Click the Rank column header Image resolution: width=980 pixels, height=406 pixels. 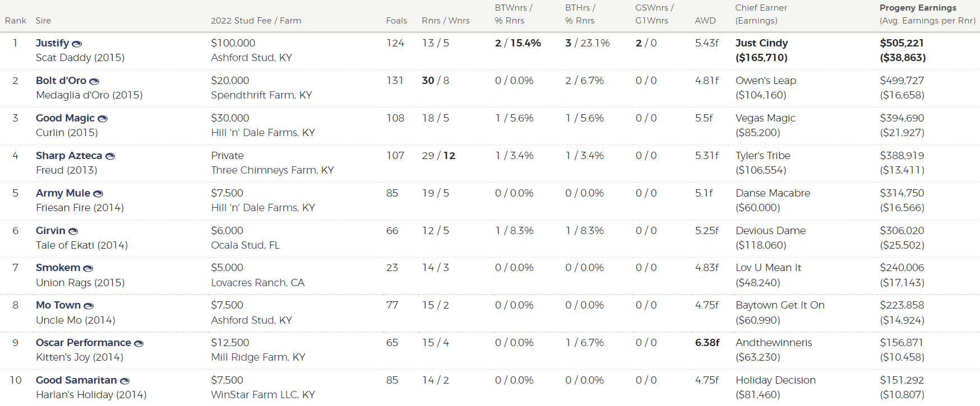pos(16,21)
